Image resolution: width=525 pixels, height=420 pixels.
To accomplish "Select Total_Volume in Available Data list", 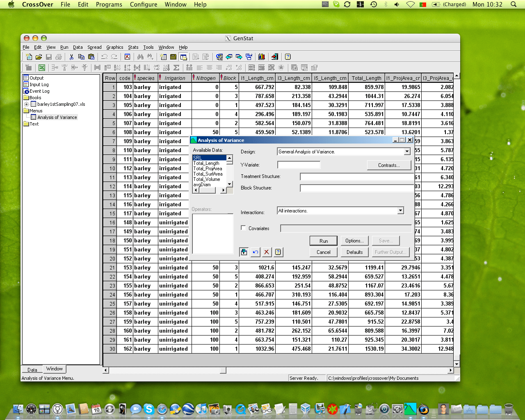I will (x=207, y=179).
